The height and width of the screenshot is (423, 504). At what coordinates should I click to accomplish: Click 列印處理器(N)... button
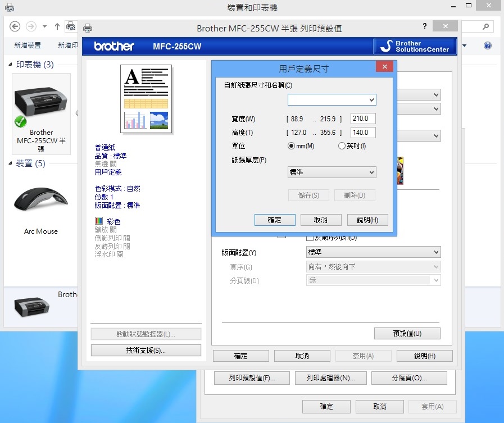point(331,378)
